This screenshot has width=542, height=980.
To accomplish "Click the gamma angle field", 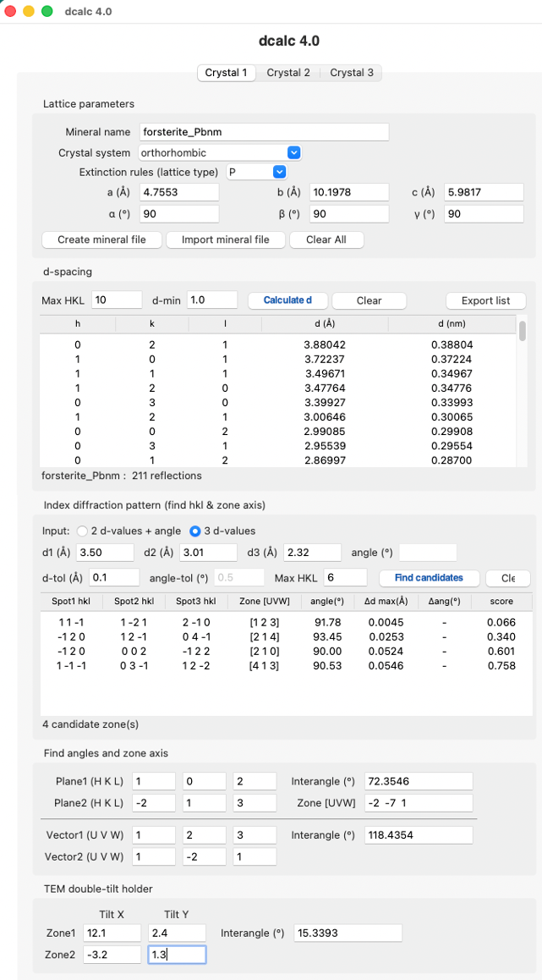I will tap(484, 214).
